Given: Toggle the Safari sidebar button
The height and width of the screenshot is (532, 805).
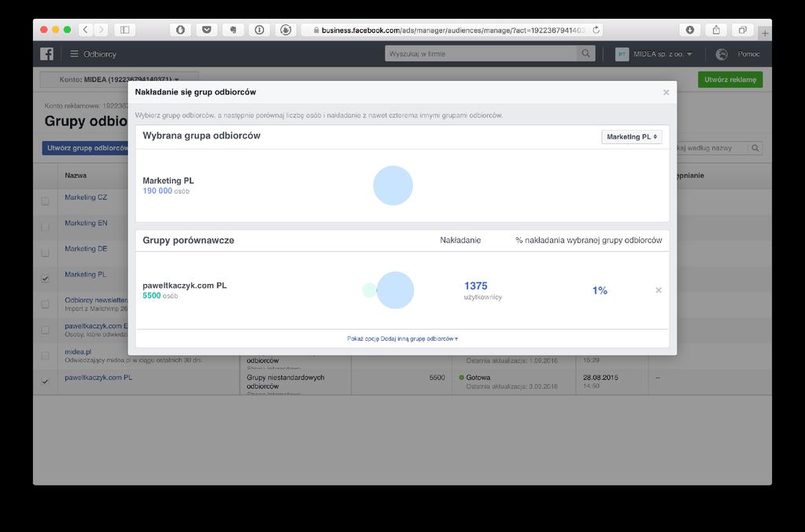Looking at the screenshot, I should pos(125,30).
